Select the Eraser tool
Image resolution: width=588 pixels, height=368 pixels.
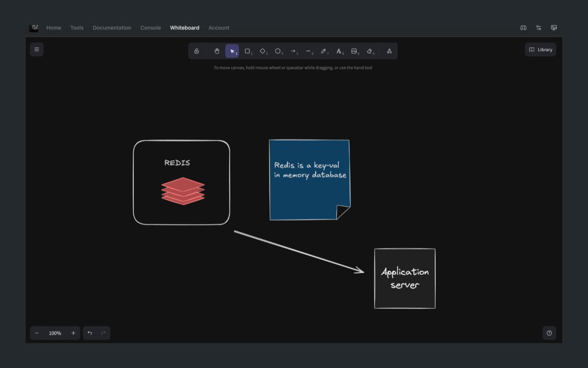pyautogui.click(x=369, y=51)
